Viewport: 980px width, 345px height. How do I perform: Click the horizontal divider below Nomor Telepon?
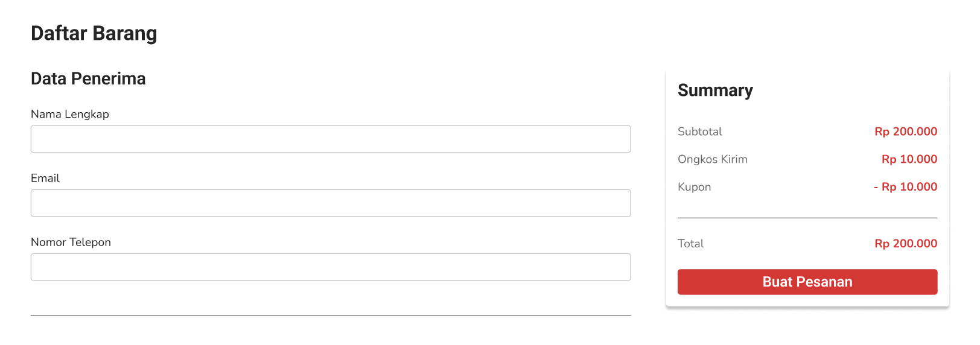click(331, 315)
